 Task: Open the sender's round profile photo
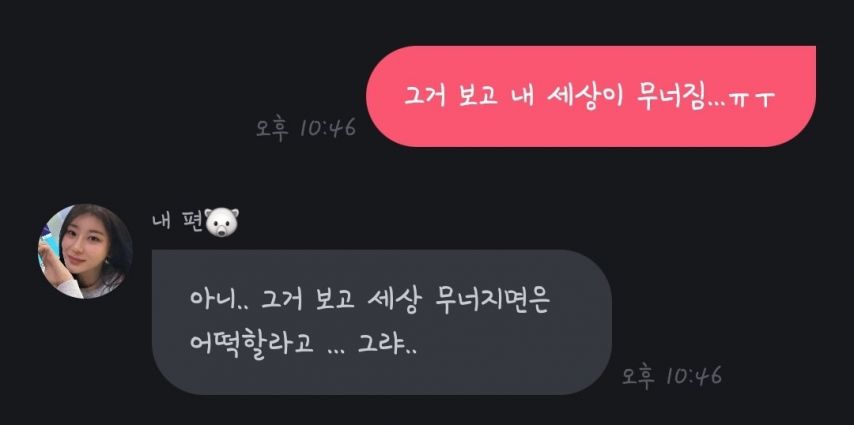[x=85, y=251]
